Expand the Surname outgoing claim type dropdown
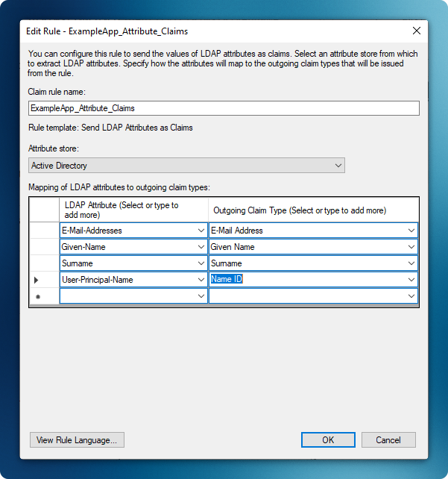The height and width of the screenshot is (479, 448). click(411, 263)
